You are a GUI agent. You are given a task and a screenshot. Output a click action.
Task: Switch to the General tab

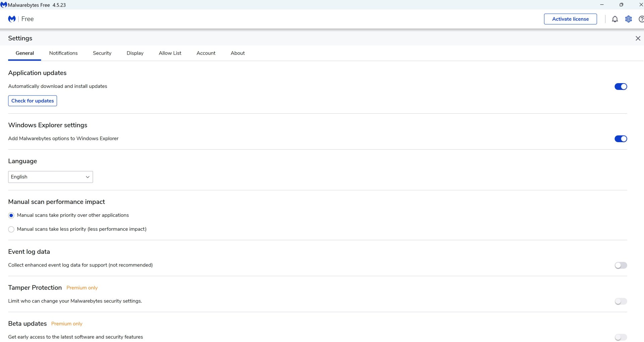coord(25,53)
